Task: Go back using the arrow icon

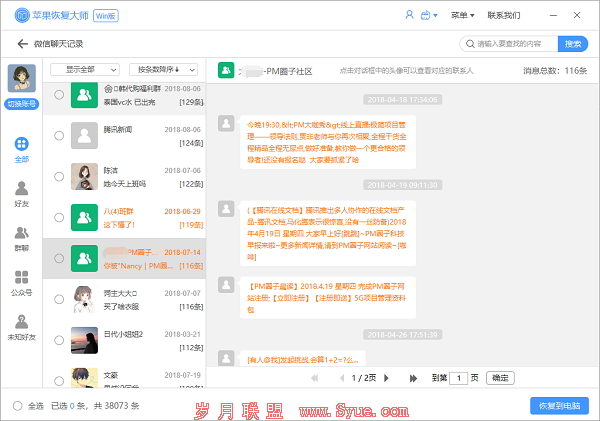Action: [x=23, y=44]
